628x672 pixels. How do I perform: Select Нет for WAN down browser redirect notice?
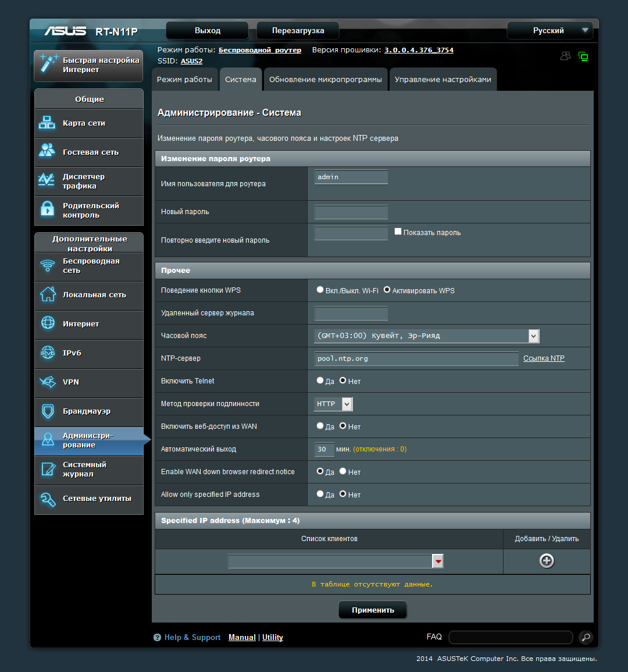coord(342,471)
